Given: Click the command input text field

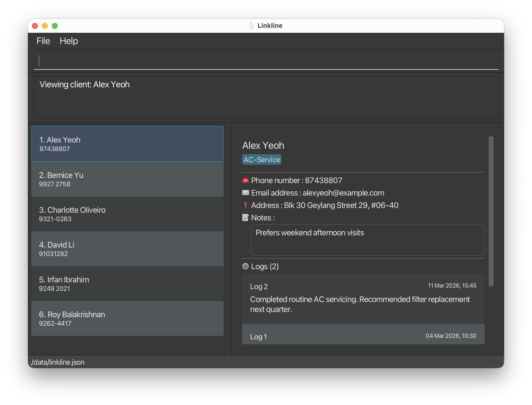Looking at the screenshot, I should (x=266, y=61).
